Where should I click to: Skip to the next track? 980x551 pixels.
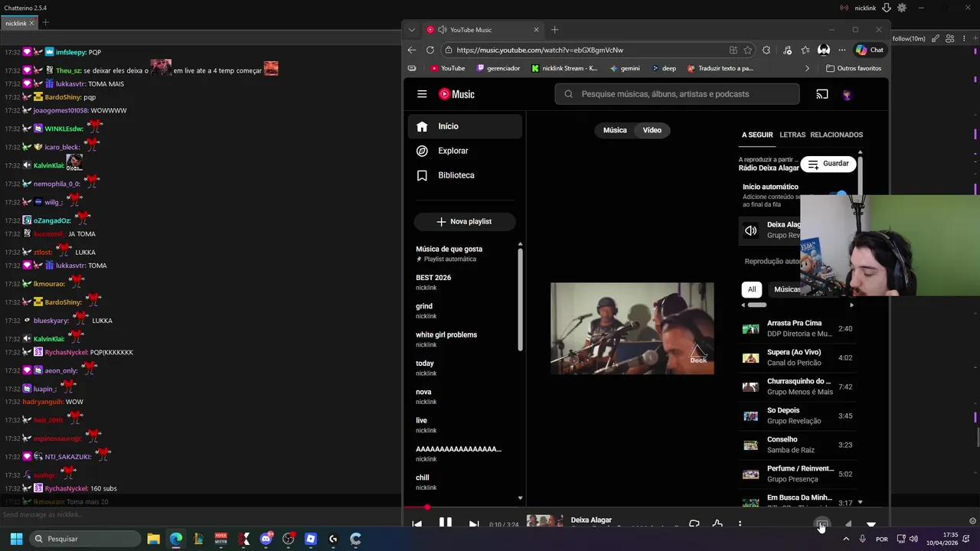(474, 524)
